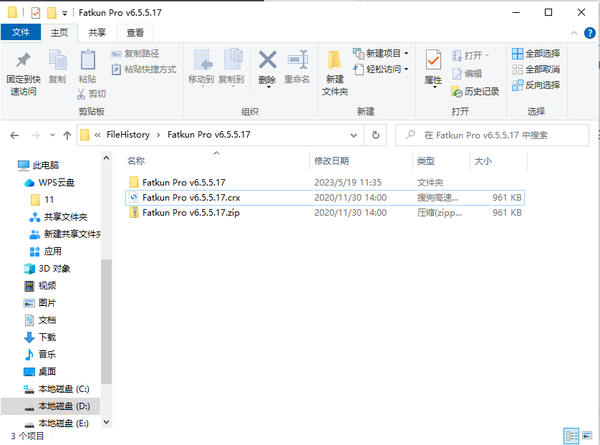Switch to the Share (共享) tab

(97, 33)
